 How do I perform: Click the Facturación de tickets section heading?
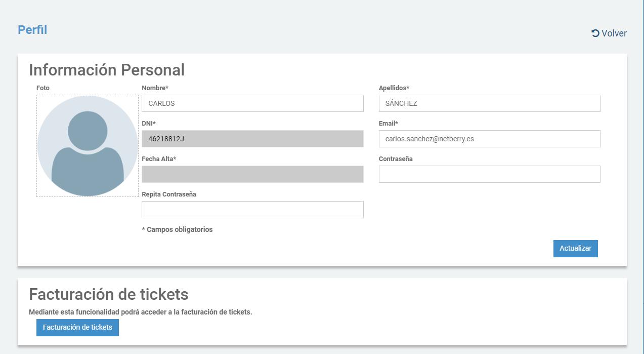point(108,294)
